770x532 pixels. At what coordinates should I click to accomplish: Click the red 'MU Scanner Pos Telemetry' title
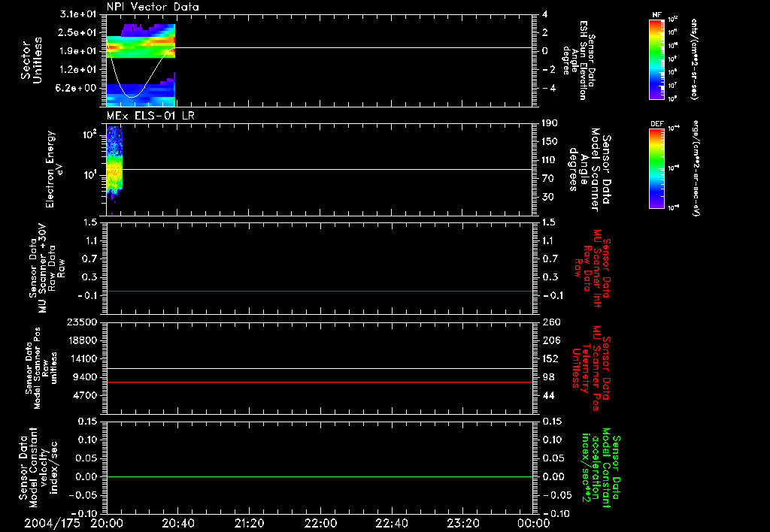coord(591,368)
